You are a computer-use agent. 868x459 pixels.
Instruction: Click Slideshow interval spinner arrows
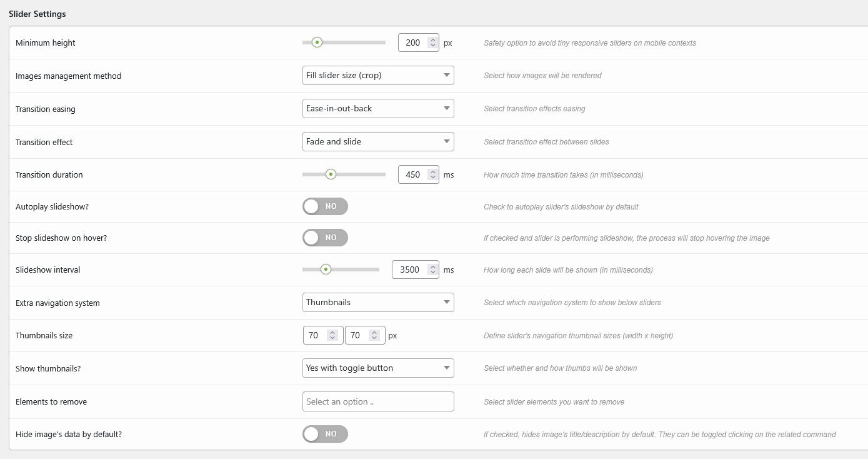[432, 270]
